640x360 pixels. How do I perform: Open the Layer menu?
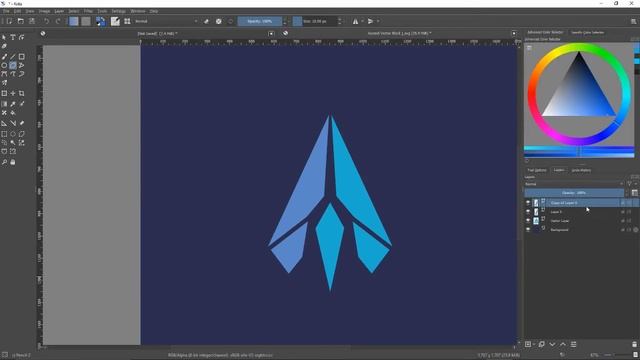coord(59,11)
